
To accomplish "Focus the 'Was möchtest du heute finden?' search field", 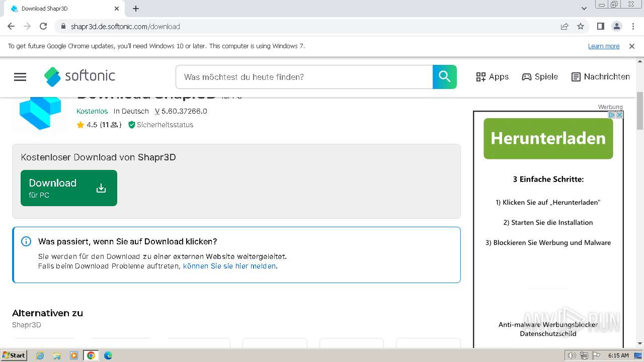I will click(x=304, y=77).
